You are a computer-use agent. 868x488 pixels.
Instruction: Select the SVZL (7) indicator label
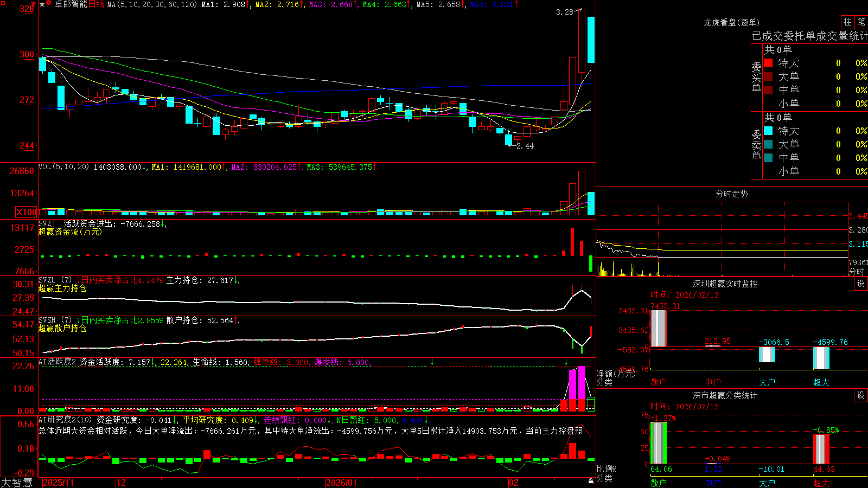(x=55, y=280)
